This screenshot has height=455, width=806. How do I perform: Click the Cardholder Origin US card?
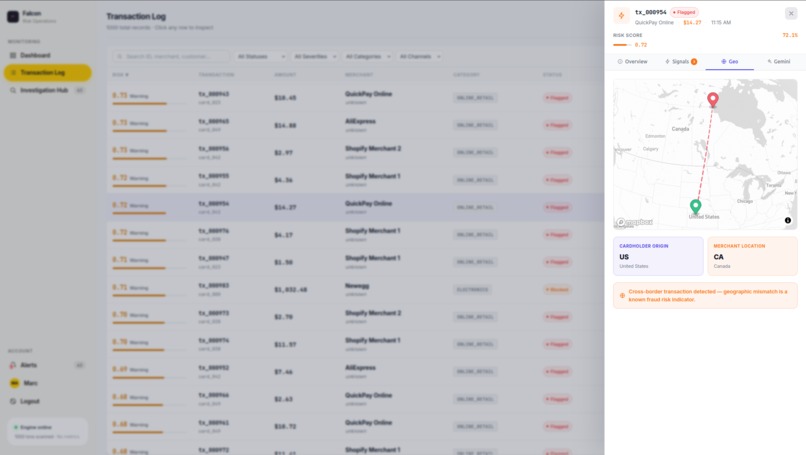(658, 256)
